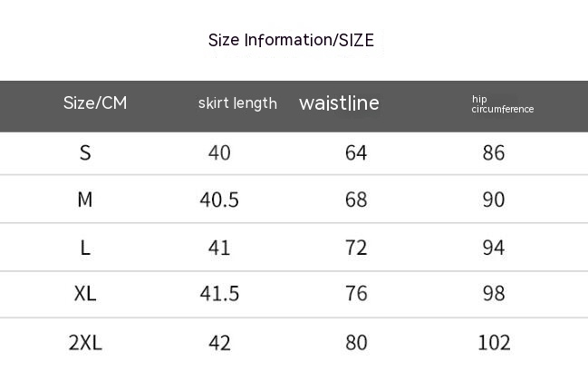Click the waistline value 80
The width and height of the screenshot is (588, 370).
click(356, 343)
